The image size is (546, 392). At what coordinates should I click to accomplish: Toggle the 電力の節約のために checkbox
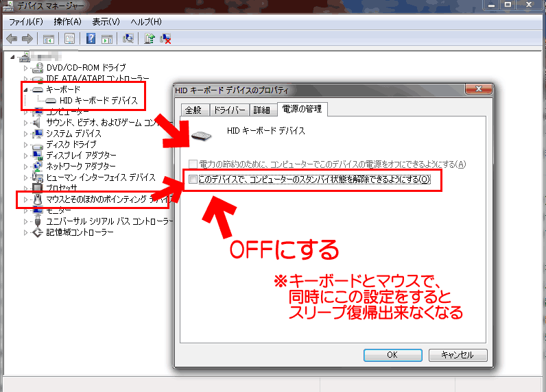pyautogui.click(x=193, y=164)
